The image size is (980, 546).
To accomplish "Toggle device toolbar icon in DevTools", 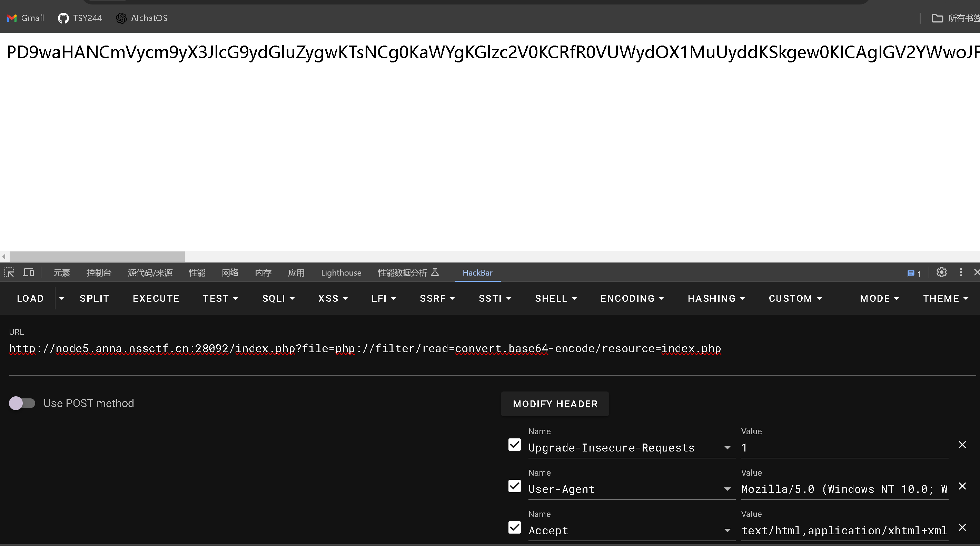I will [x=29, y=272].
